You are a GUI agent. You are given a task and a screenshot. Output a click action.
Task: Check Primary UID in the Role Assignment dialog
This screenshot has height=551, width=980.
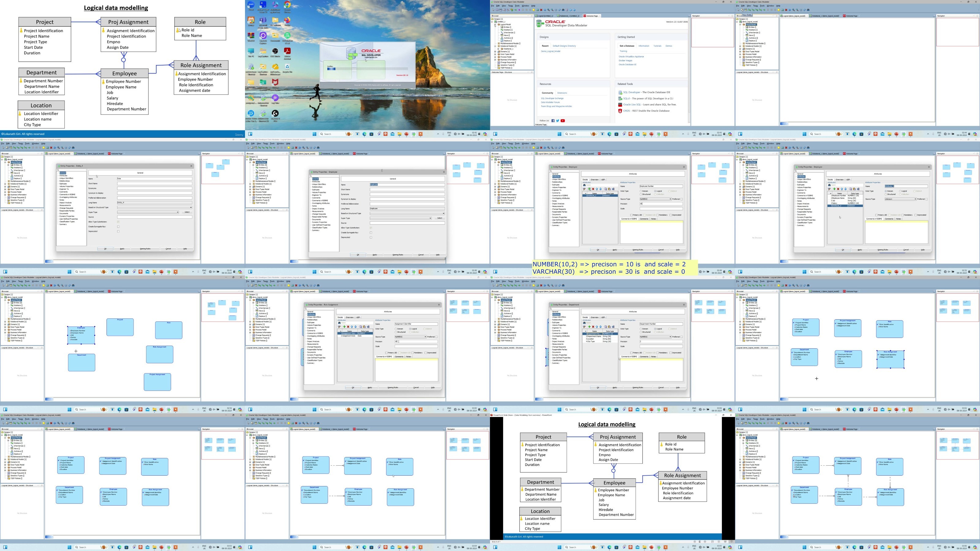(x=386, y=353)
